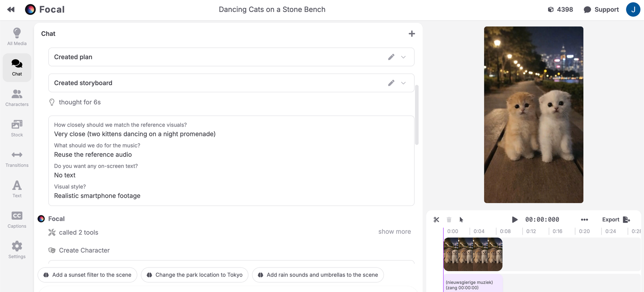Click the user avatar J icon

[x=633, y=10]
